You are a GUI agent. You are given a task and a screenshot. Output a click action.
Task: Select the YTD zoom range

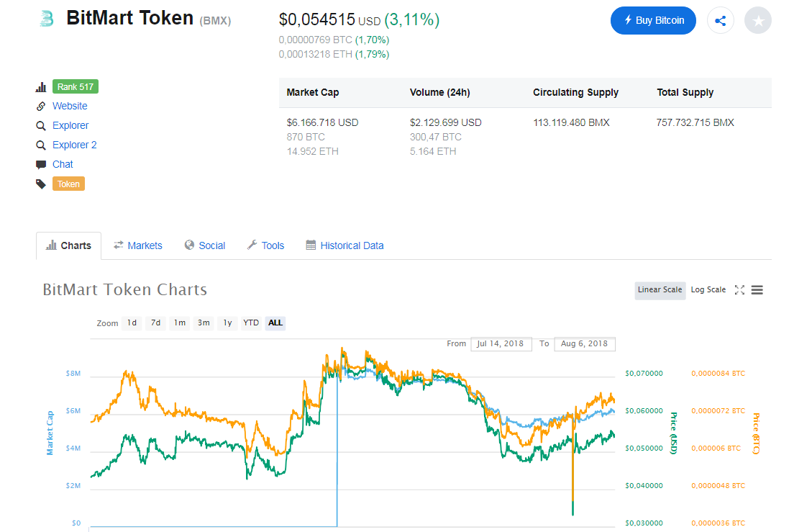tap(251, 323)
